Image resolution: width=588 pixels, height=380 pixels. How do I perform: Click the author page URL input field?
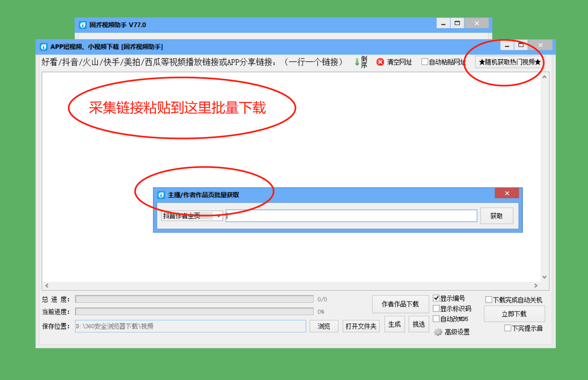click(x=351, y=216)
